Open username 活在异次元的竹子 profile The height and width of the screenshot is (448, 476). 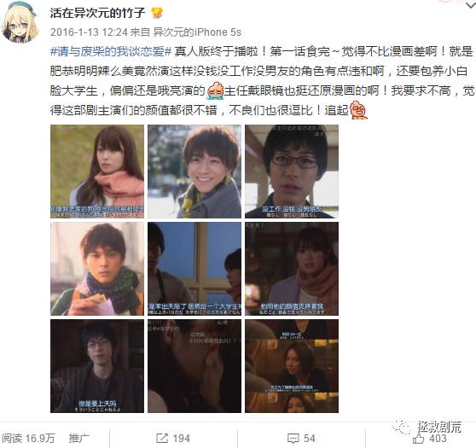tap(98, 13)
